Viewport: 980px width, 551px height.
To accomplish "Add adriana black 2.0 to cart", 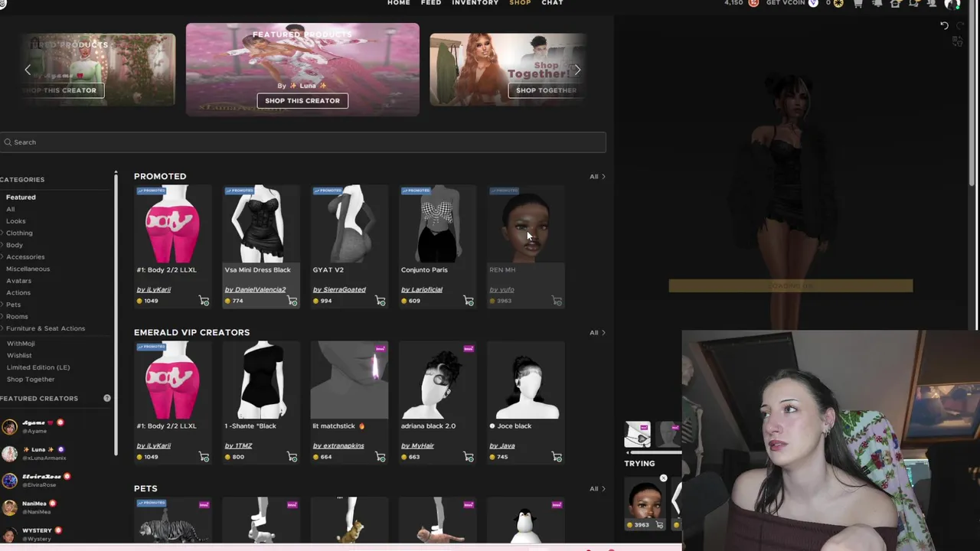I will [469, 457].
